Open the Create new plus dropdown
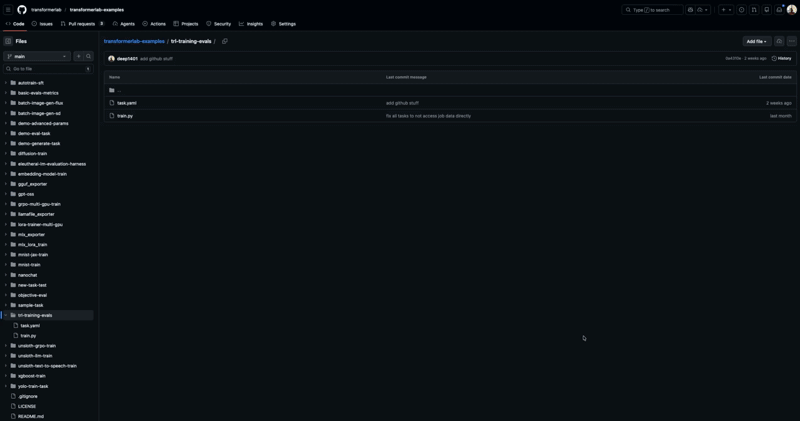Screen dimensions: 800x421 tap(726, 10)
